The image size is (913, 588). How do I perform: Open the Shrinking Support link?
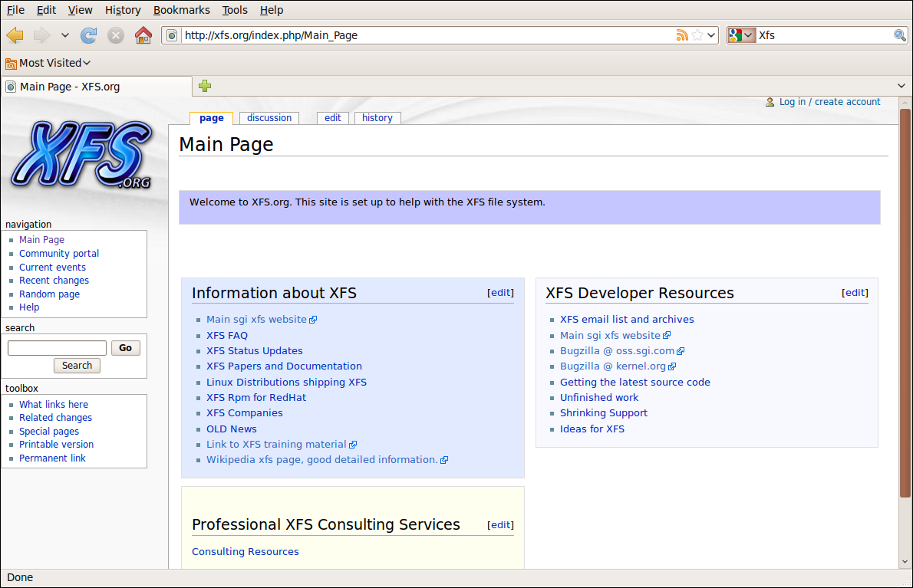(x=604, y=413)
